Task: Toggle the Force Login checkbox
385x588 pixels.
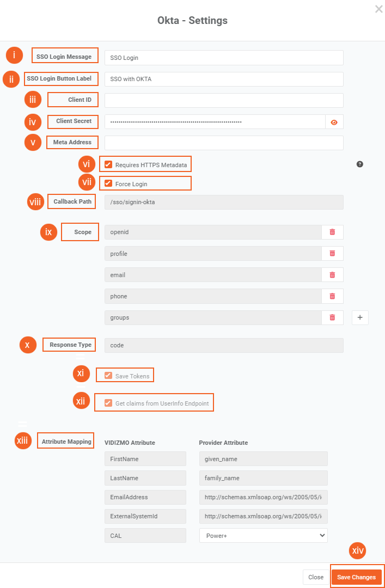Action: (x=108, y=183)
